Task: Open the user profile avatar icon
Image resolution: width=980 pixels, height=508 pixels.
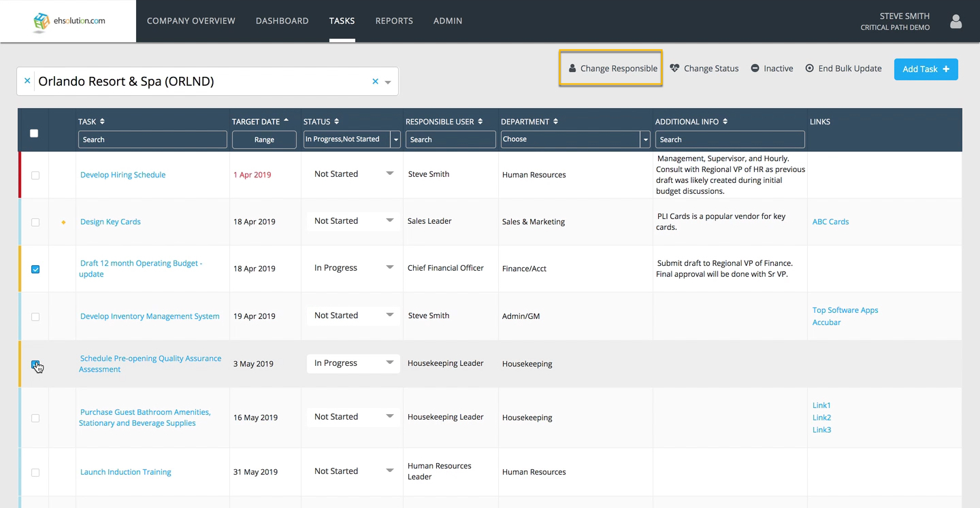Action: [956, 22]
